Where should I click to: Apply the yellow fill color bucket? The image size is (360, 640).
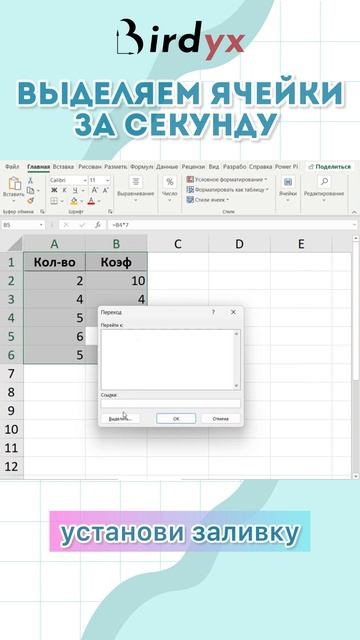pyautogui.click(x=74, y=201)
